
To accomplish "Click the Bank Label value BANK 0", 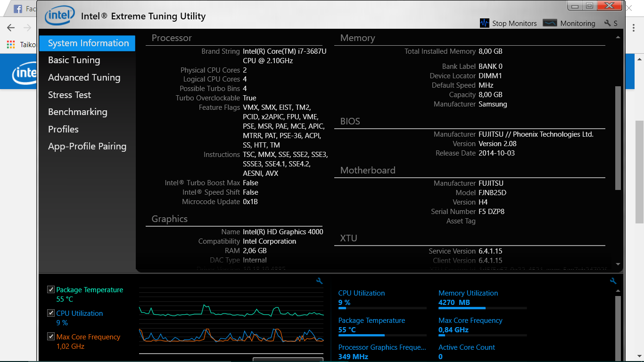I will click(490, 66).
